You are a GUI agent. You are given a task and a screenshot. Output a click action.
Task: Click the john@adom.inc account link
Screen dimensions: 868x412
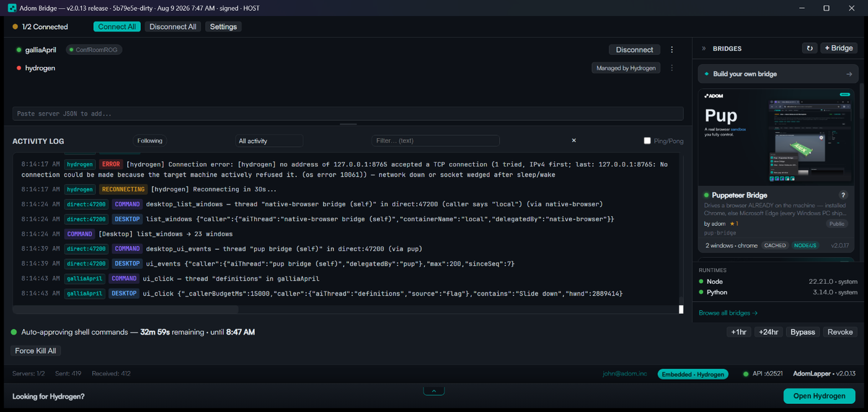pos(624,374)
